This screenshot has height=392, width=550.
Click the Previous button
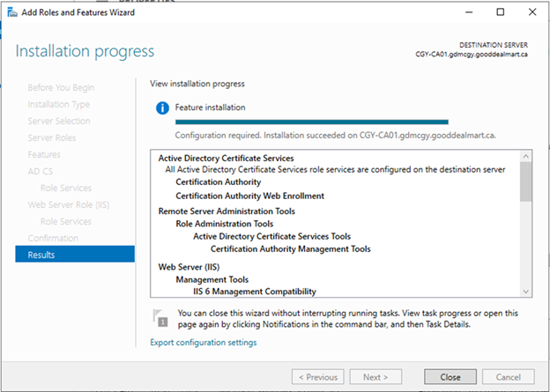pos(318,377)
